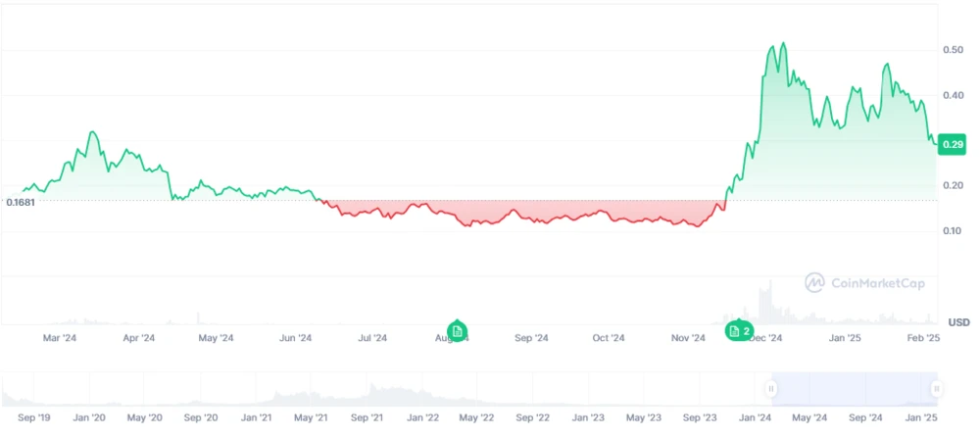The width and height of the screenshot is (980, 437).
Task: Click the Jan '25 main chart axis label
Action: coord(845,339)
